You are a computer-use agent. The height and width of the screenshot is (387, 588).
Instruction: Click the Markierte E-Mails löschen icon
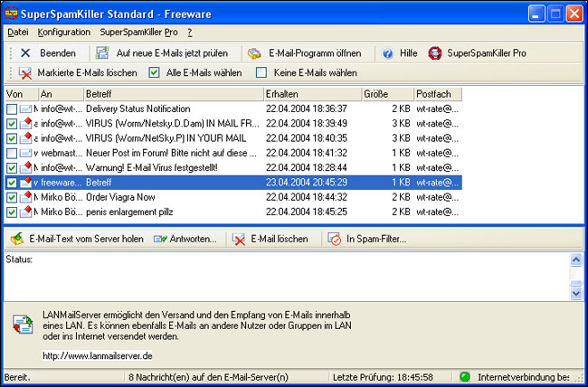(x=25, y=72)
